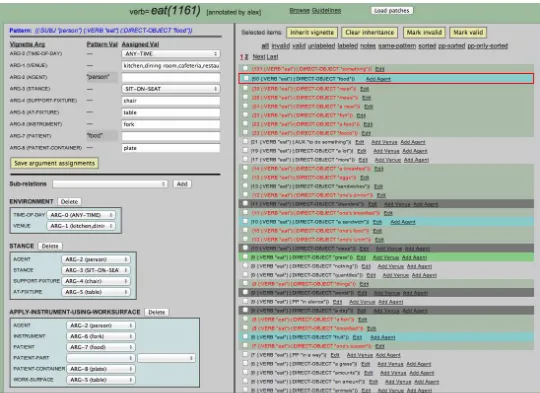The height and width of the screenshot is (393, 540).
Task: Click the ARG-6 INSTRUMENT field containing "fork"
Action: click(171, 124)
